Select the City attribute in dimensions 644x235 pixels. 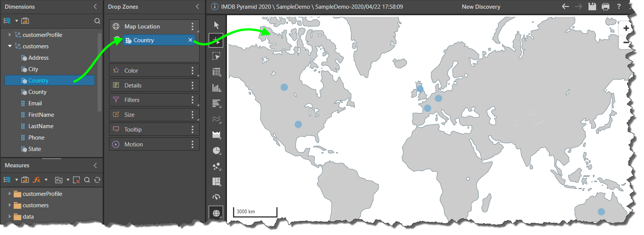click(33, 69)
